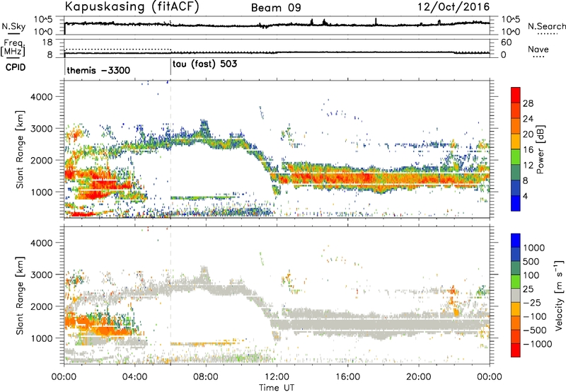Click the 08:00 time axis tick
The height and width of the screenshot is (392, 566).
[206, 377]
